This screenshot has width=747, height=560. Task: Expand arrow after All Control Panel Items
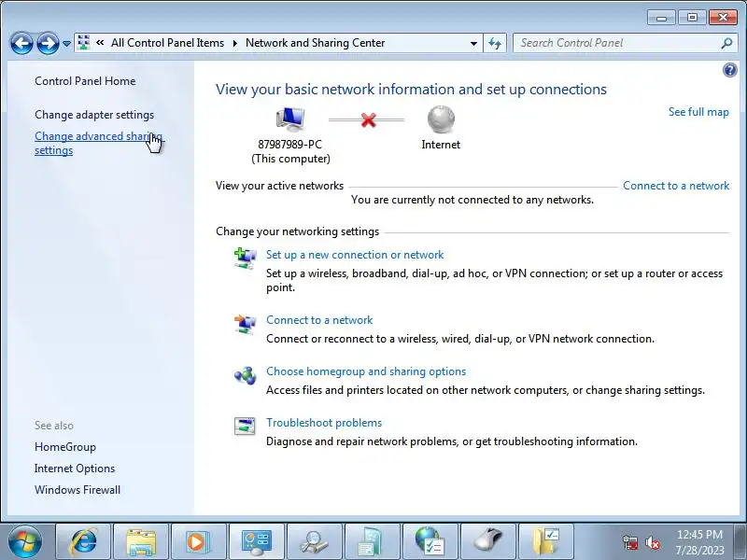(x=235, y=43)
